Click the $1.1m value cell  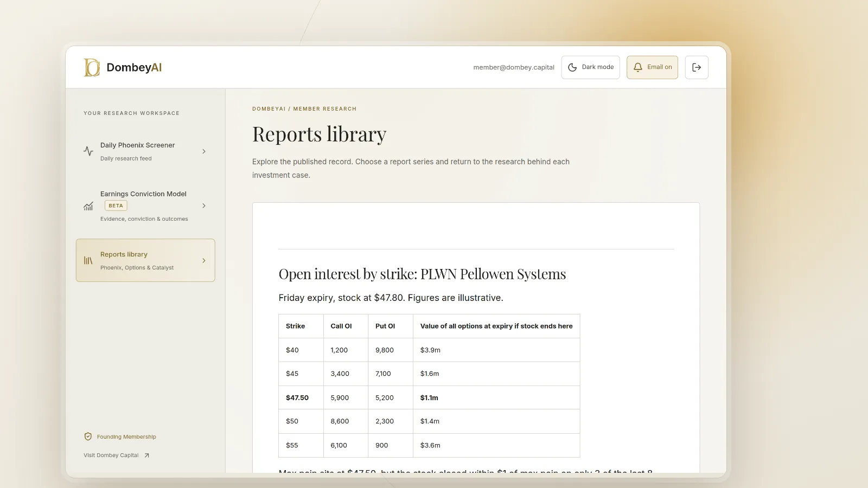tap(496, 398)
